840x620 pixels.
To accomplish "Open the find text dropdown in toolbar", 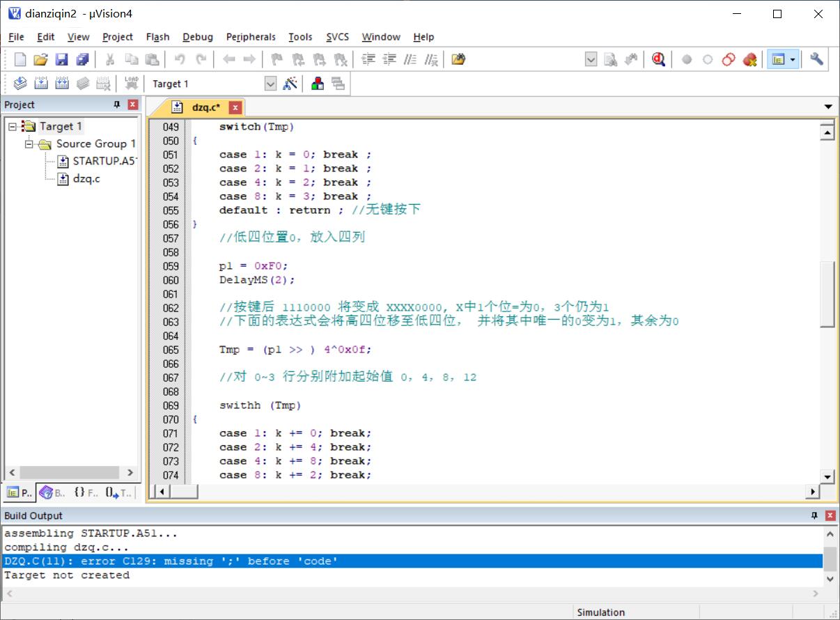I will (591, 60).
